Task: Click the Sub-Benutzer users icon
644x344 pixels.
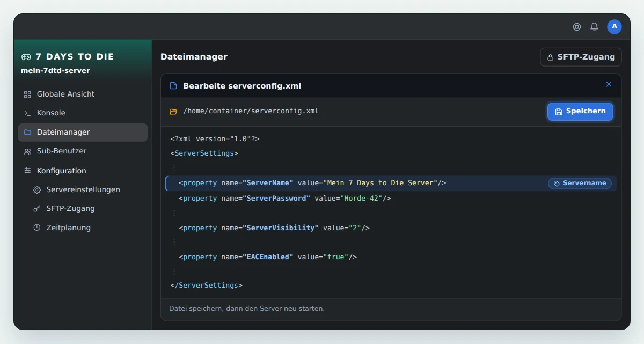Action: [x=27, y=152]
